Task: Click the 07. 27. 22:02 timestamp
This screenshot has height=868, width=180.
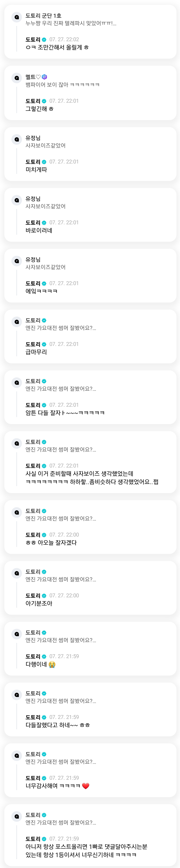Action: point(64,39)
